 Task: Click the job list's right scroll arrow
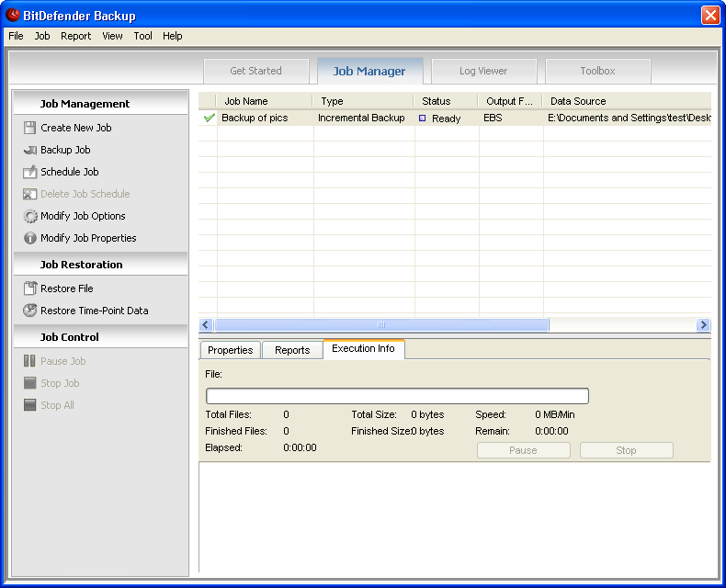(703, 325)
